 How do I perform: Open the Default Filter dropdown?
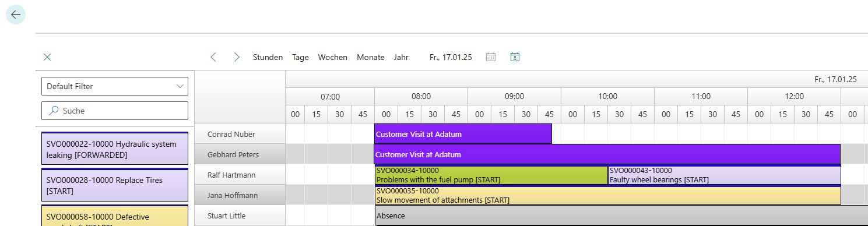[115, 86]
